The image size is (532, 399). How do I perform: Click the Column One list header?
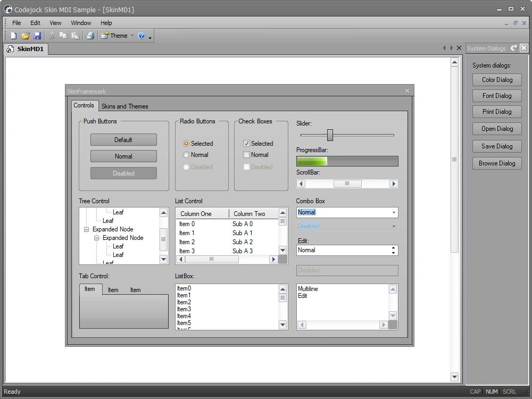point(202,214)
